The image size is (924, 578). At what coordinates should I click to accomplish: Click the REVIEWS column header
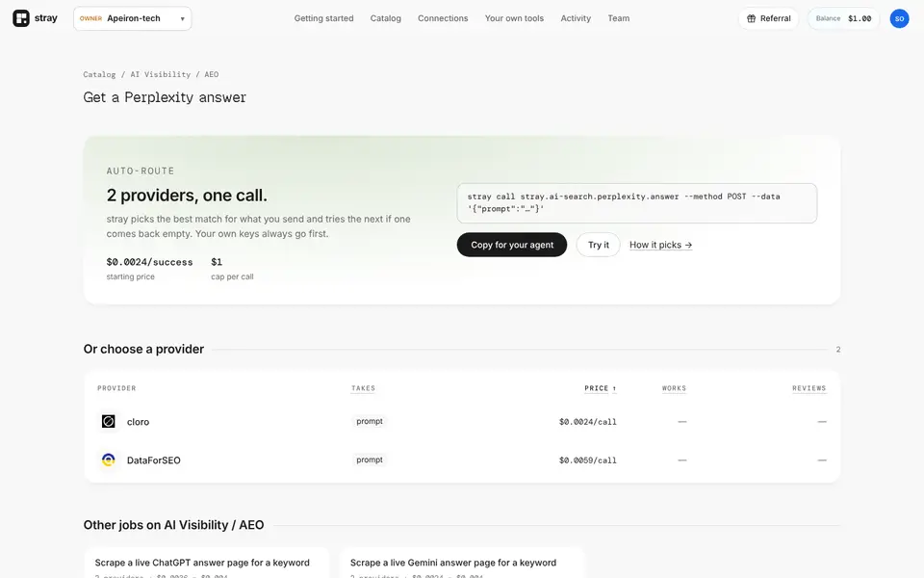809,388
